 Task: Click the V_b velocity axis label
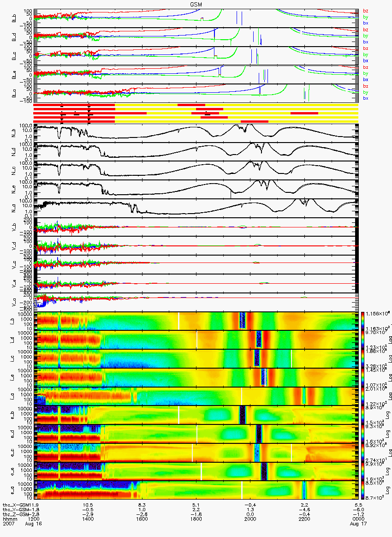tap(14, 227)
